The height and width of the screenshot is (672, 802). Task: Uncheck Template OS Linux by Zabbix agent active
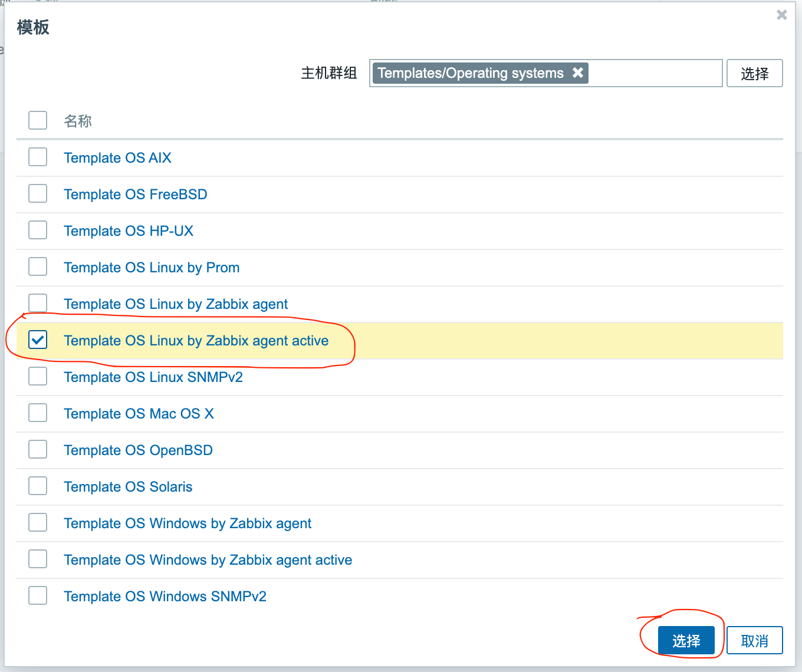click(x=38, y=340)
